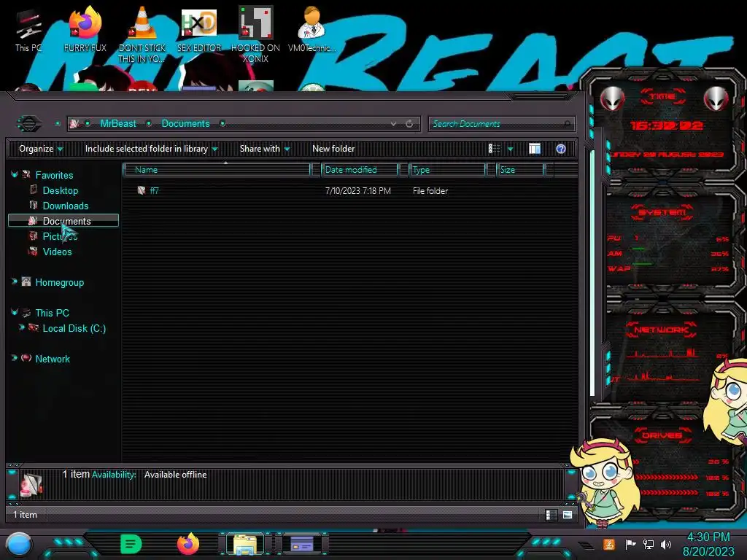The image size is (747, 560).
Task: Click the volume speaker tray icon
Action: [x=666, y=544]
